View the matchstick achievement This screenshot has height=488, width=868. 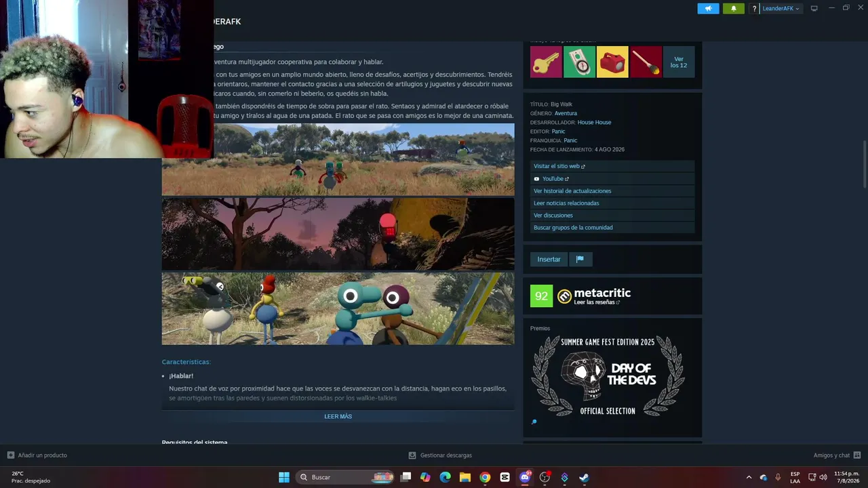pos(646,62)
